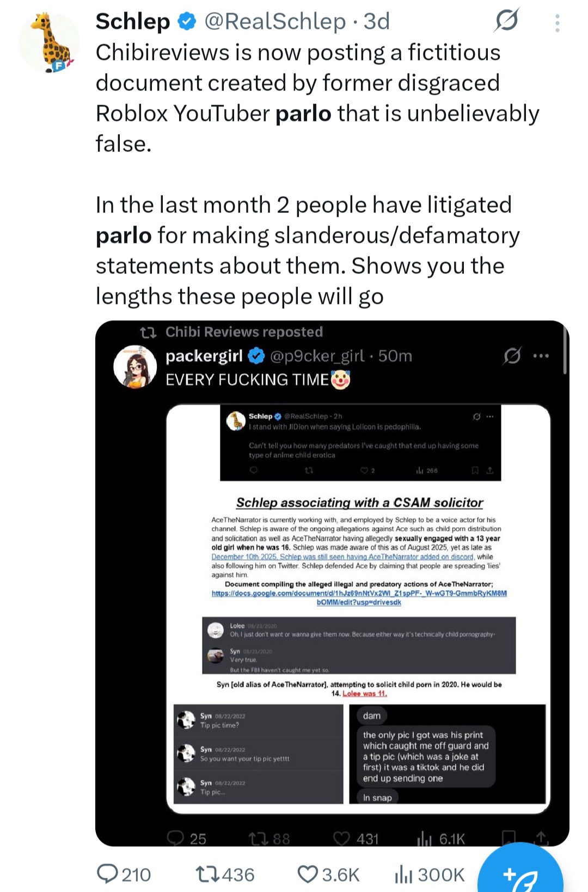Tap the post text about litigated parlo
This screenshot has height=892, width=588.
point(308,251)
